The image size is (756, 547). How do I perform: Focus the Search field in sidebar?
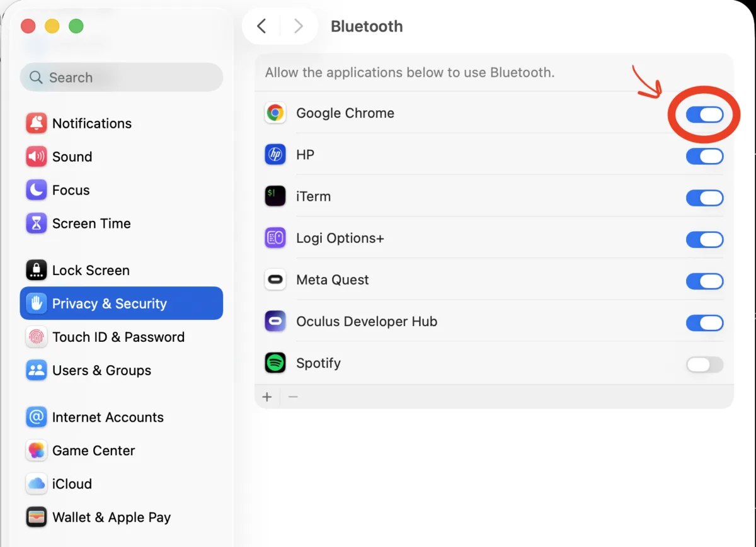click(x=122, y=77)
